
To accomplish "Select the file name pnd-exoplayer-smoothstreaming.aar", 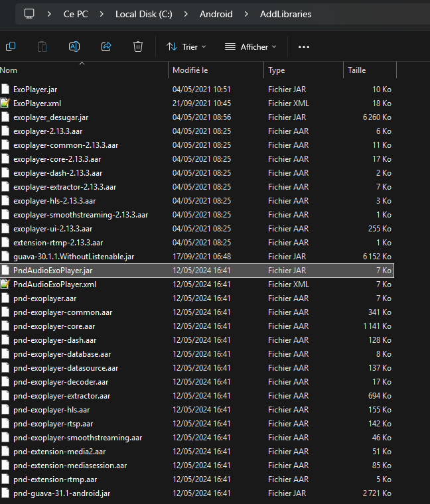I will point(78,438).
